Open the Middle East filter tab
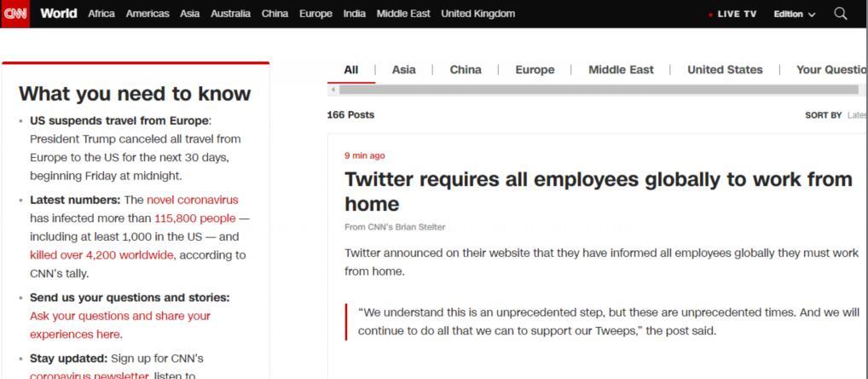The image size is (868, 379). click(x=621, y=70)
